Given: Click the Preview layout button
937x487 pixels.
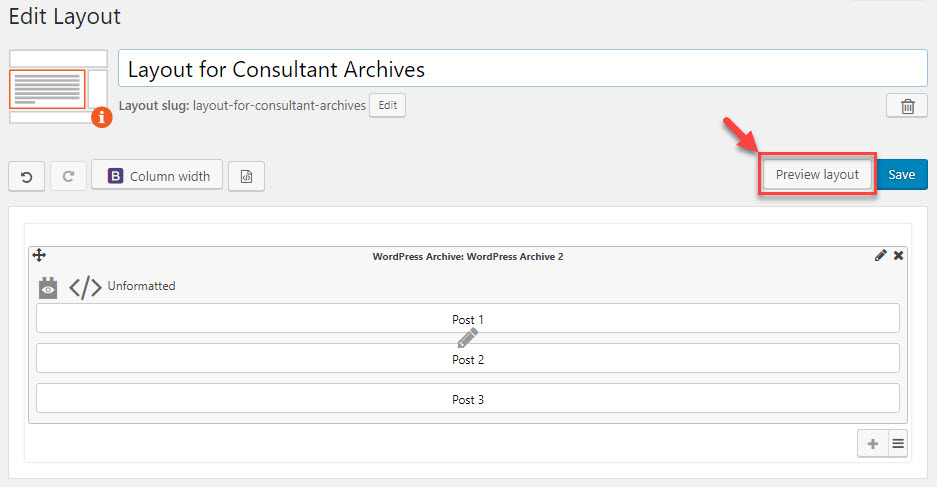Looking at the screenshot, I should pyautogui.click(x=817, y=174).
